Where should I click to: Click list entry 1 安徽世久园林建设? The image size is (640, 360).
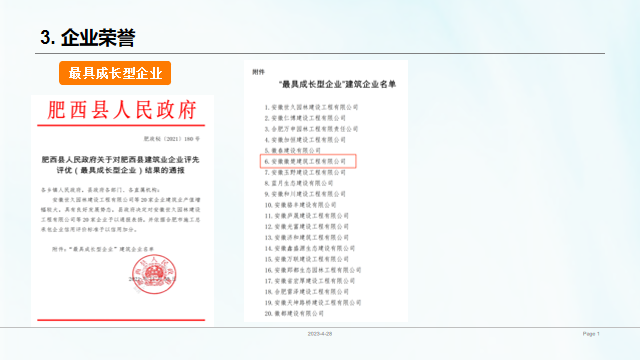311,107
